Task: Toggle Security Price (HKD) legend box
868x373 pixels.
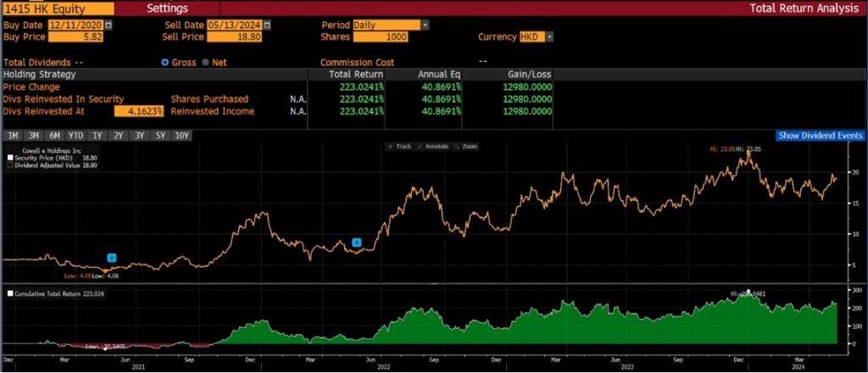Action: 10,158
